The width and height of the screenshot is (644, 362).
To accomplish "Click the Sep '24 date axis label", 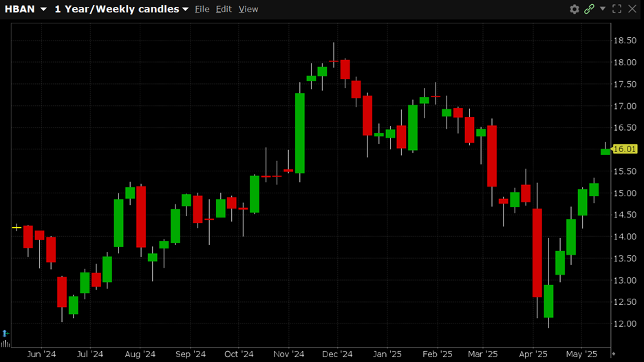I will pos(190,354).
